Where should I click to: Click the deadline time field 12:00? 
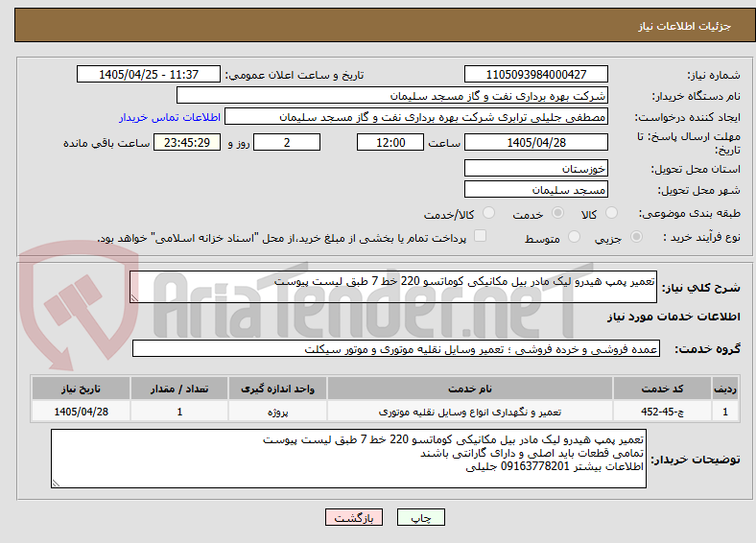[x=390, y=142]
